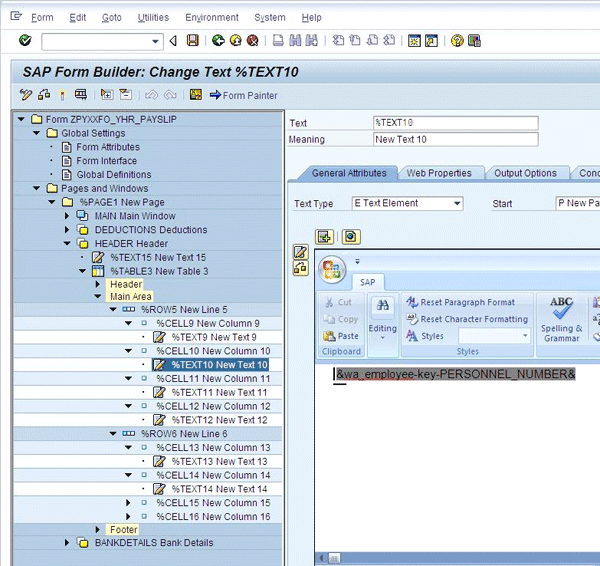Click the red Cancel icon in toolbar
The width and height of the screenshot is (600, 566).
253,41
